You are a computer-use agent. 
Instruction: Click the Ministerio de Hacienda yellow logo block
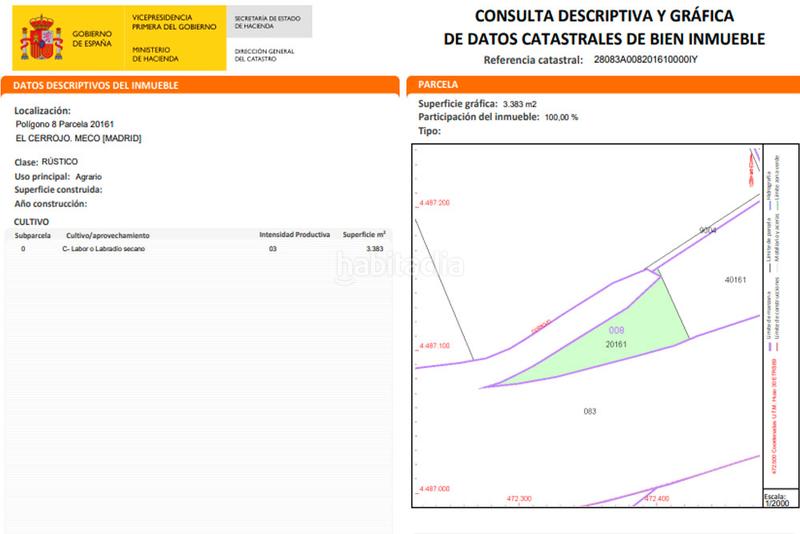click(177, 38)
